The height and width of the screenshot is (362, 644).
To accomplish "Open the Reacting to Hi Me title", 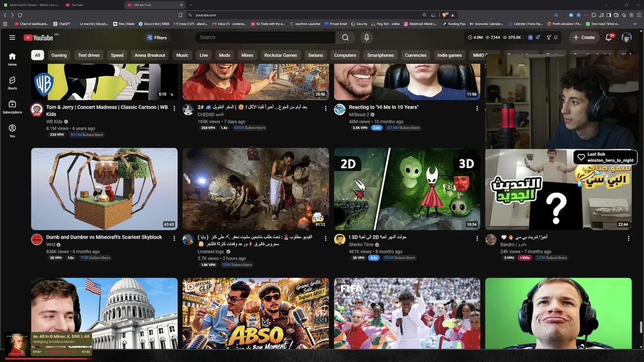I will pos(384,107).
